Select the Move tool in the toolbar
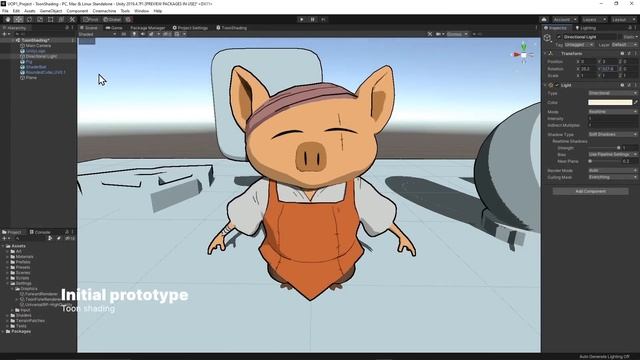This screenshot has height=360, width=640. (x=18, y=19)
